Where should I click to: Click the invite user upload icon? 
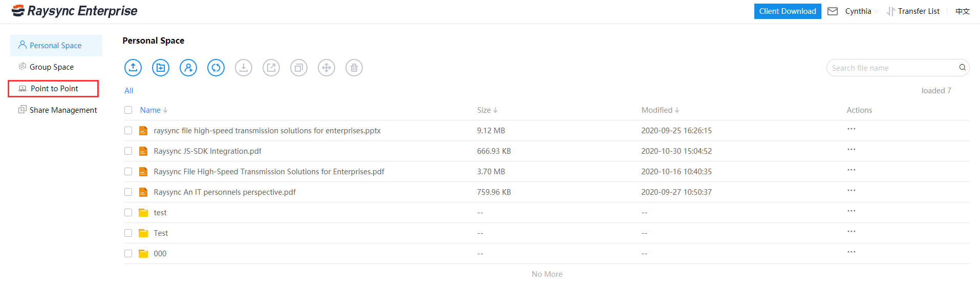click(x=188, y=68)
